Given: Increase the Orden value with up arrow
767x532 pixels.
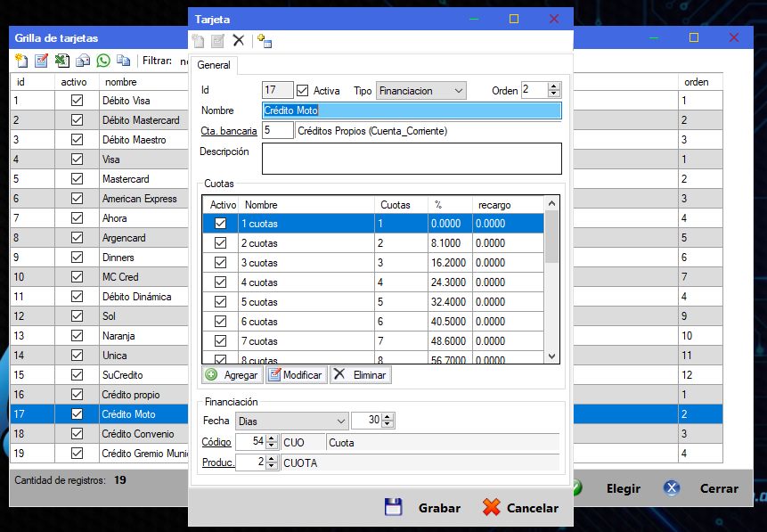Looking at the screenshot, I should (x=554, y=86).
